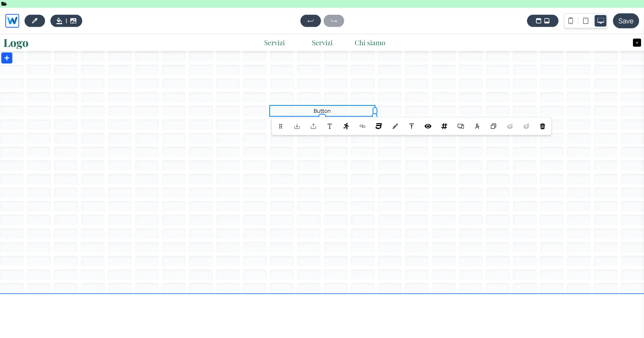Screen dimensions: 644x338
Task: Click the trash icon to delete the element
Action: [542, 126]
